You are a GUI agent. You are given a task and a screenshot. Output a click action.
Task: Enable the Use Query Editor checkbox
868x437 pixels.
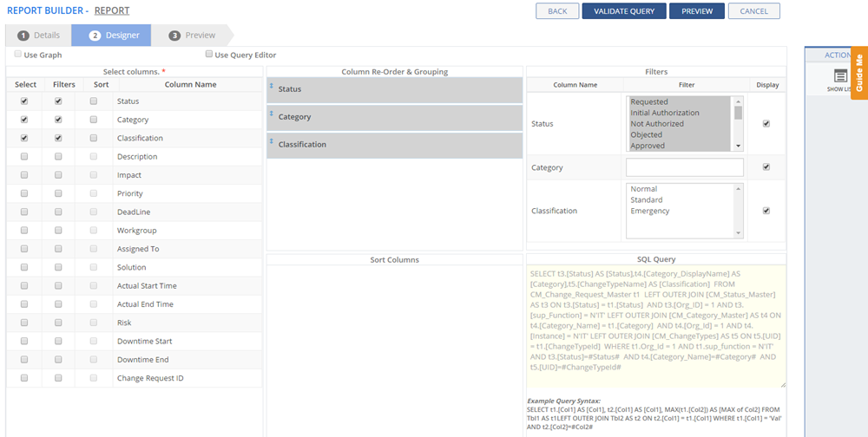[x=209, y=54]
